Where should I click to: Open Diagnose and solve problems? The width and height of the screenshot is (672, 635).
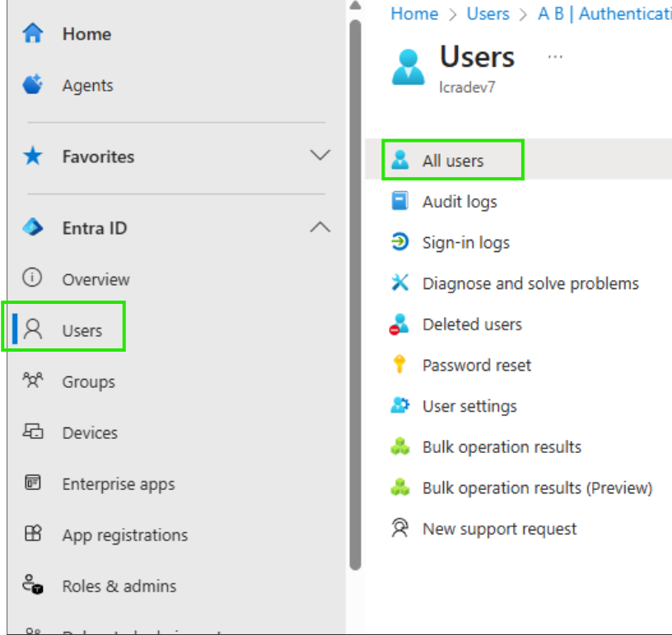[x=530, y=283]
